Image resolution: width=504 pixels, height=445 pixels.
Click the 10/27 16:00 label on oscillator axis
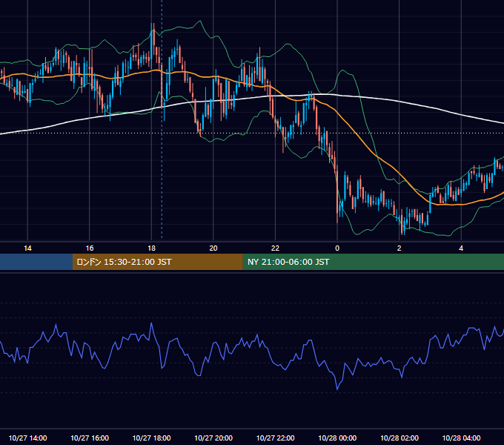click(90, 438)
